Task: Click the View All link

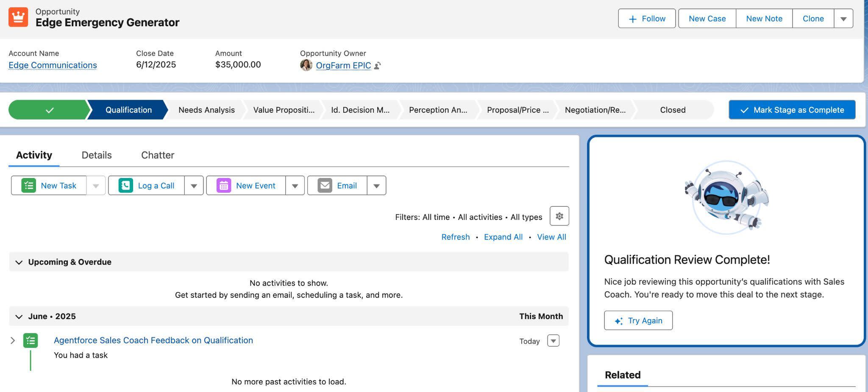Action: (x=551, y=237)
